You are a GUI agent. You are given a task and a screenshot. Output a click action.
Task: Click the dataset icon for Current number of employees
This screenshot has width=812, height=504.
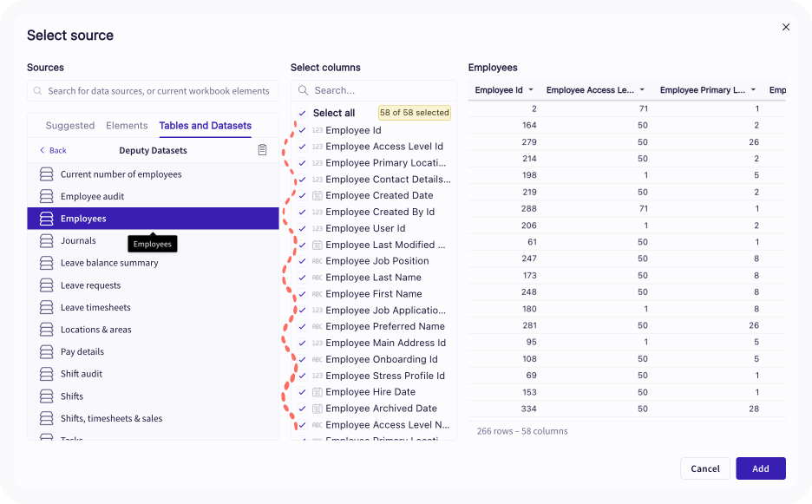point(47,174)
